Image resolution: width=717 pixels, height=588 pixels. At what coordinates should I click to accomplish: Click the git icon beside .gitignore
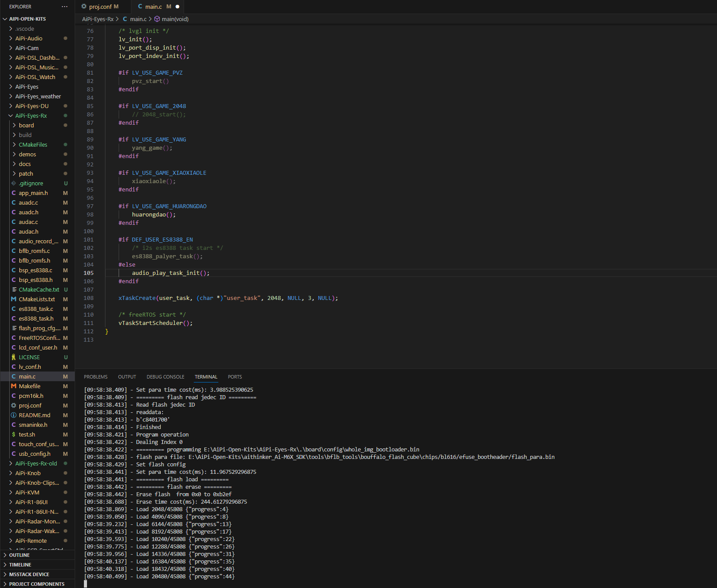[14, 183]
